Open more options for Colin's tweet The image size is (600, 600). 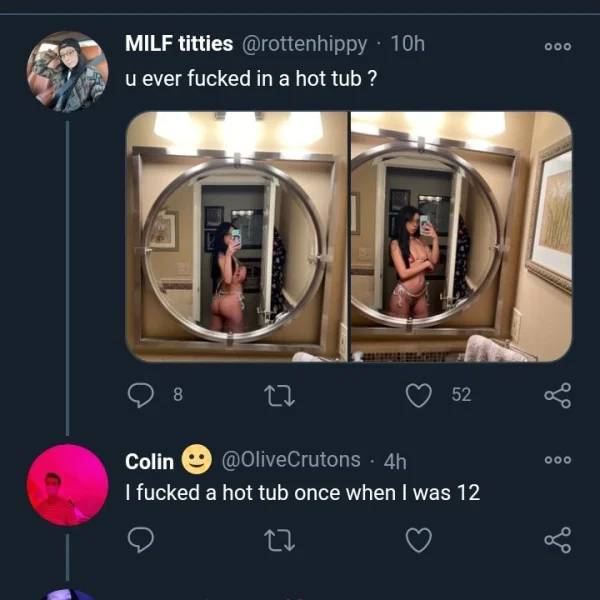pyautogui.click(x=557, y=461)
